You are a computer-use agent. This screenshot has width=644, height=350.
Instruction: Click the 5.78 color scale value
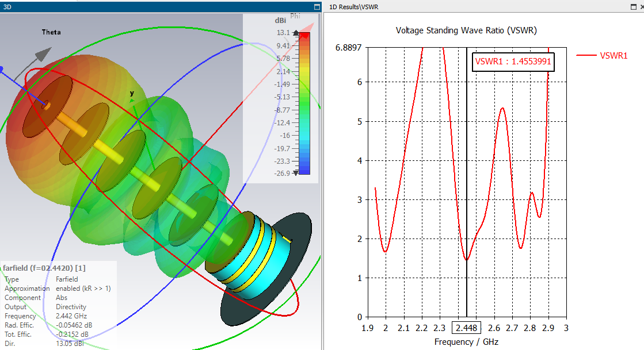click(283, 58)
